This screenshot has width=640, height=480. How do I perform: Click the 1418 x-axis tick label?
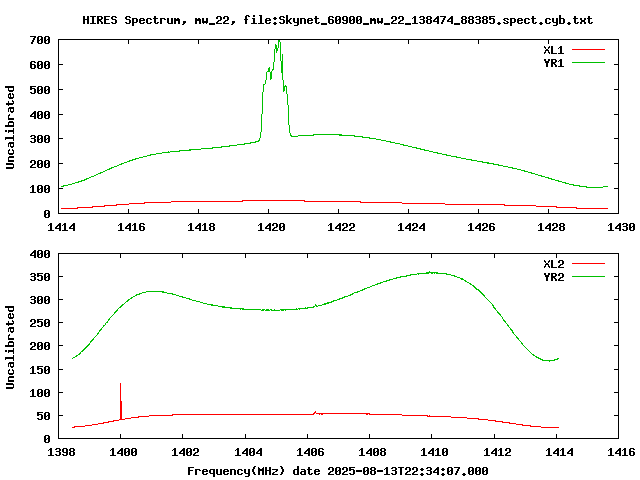(x=201, y=227)
